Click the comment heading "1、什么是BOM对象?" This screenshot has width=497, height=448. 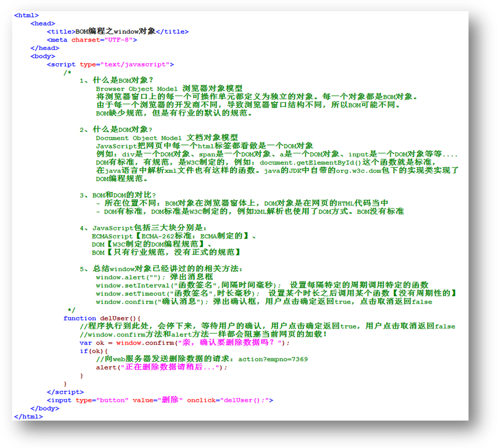tap(116, 81)
